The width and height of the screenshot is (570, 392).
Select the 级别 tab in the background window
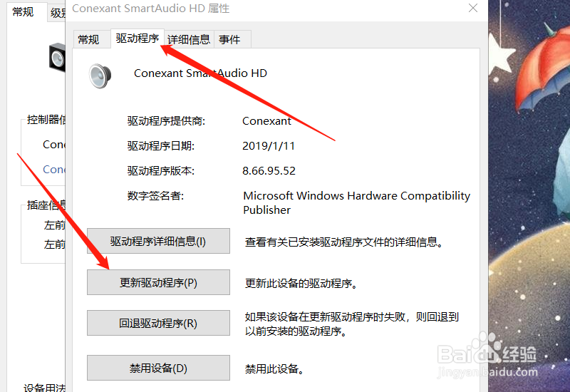pyautogui.click(x=58, y=13)
